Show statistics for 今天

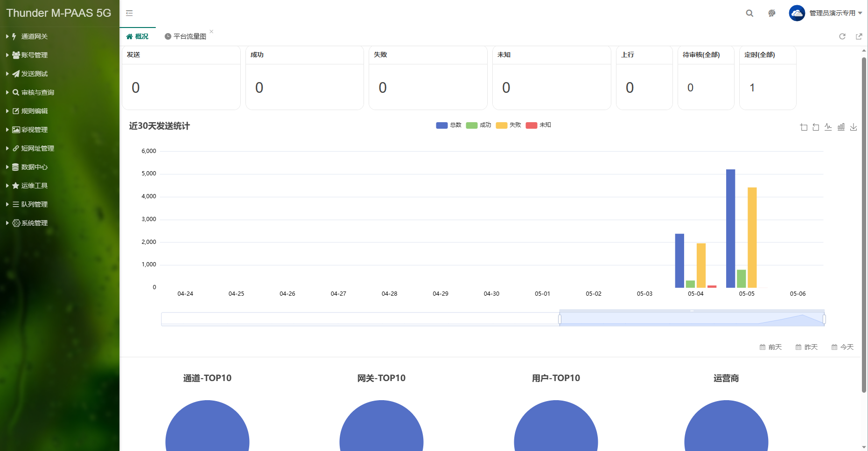pyautogui.click(x=842, y=347)
